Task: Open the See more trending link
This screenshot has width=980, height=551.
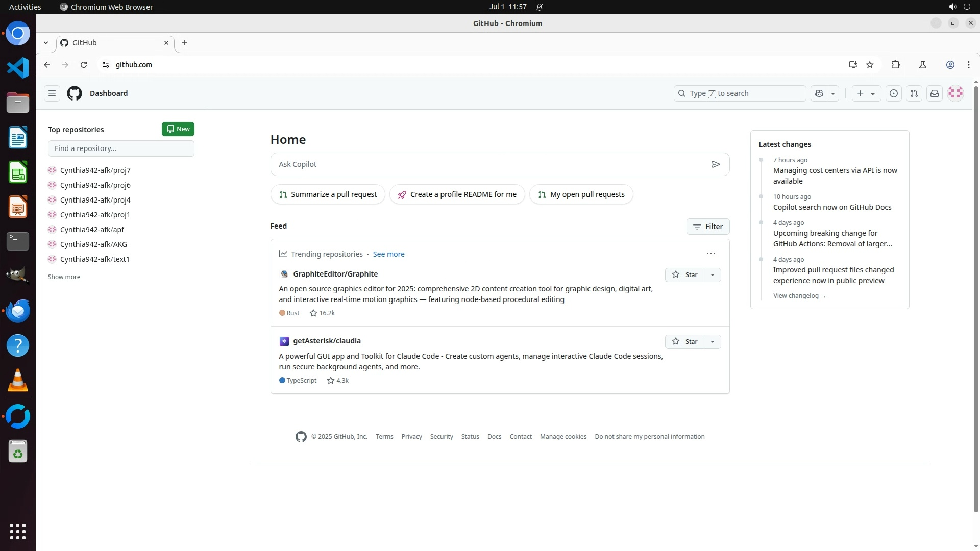Action: coord(388,254)
